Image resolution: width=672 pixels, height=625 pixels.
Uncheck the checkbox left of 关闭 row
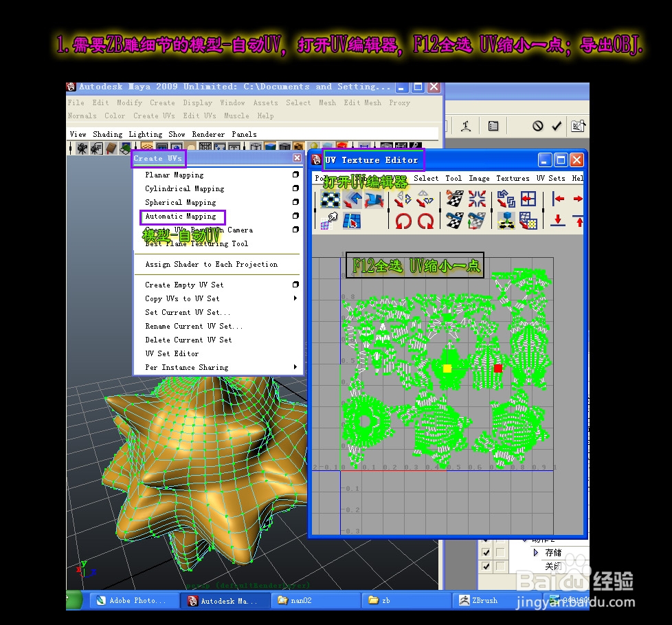click(486, 567)
